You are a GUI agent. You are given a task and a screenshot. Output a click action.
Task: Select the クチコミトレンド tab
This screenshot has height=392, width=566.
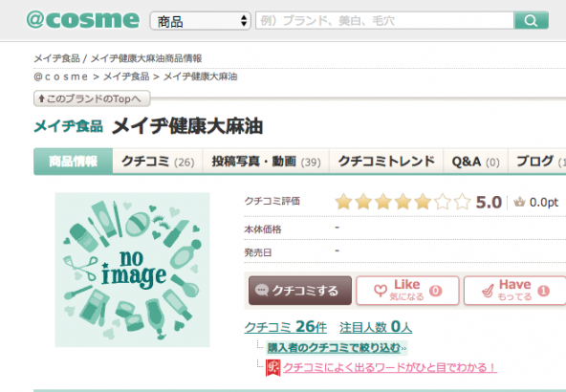(x=386, y=162)
